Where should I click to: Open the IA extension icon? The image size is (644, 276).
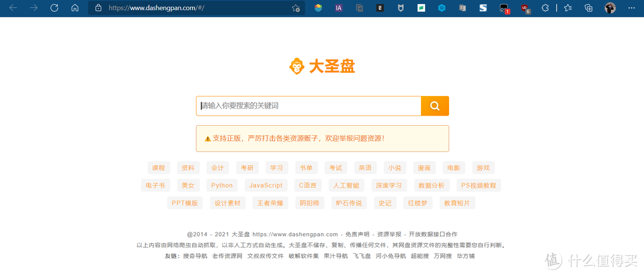(339, 8)
